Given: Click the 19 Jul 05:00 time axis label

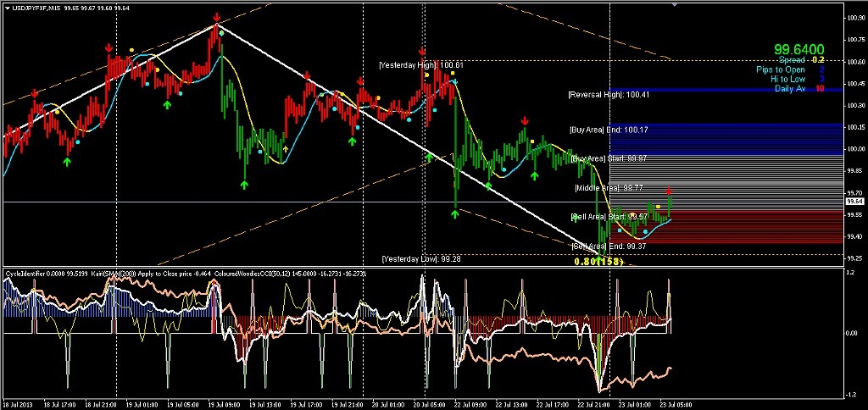Looking at the screenshot, I should coord(184,404).
